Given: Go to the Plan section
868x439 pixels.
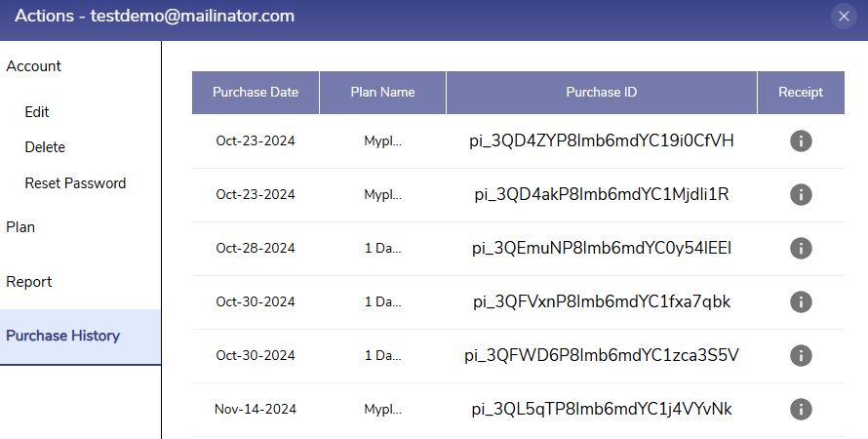Looking at the screenshot, I should (20, 227).
